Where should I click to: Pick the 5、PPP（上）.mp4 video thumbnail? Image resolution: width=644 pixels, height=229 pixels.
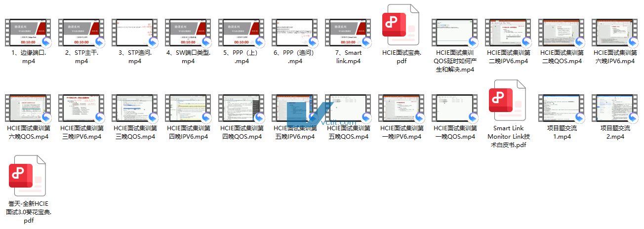click(241, 33)
